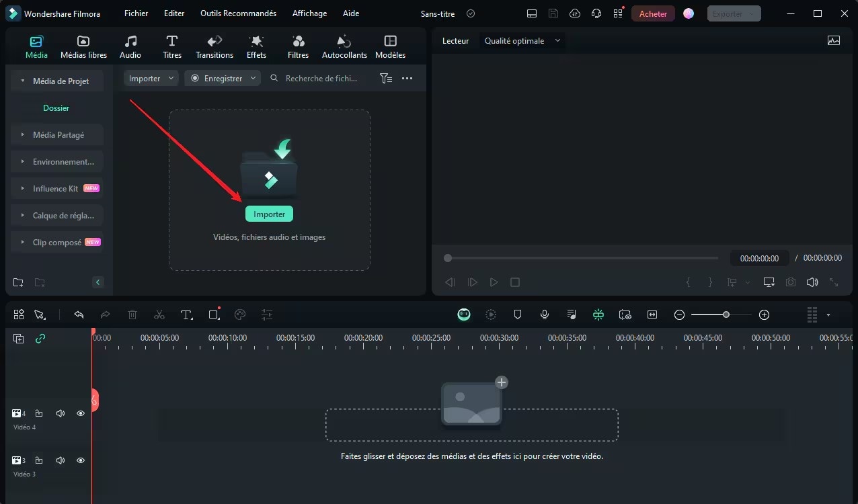This screenshot has height=504, width=858.
Task: Open the timeline track layout dropdown arrow
Action: (828, 314)
